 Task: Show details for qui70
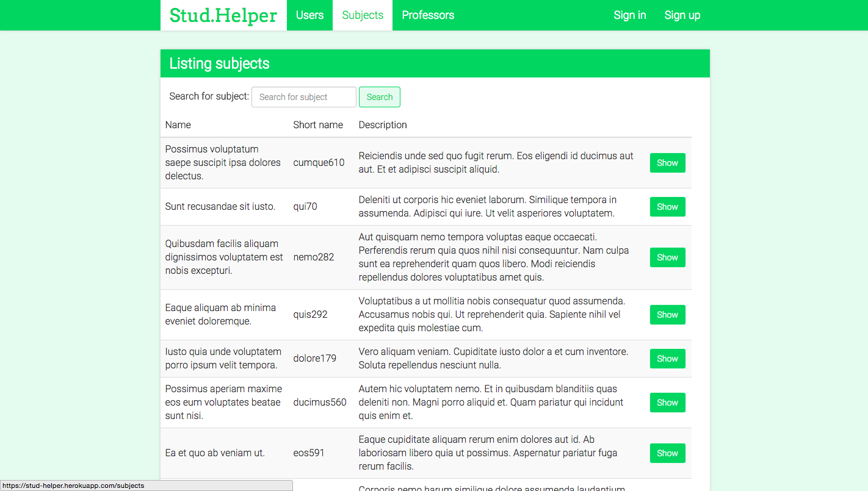(x=667, y=207)
